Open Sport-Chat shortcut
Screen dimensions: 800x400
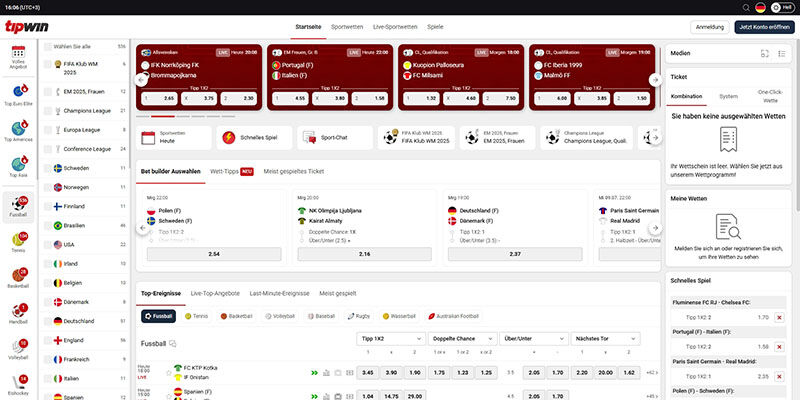335,138
